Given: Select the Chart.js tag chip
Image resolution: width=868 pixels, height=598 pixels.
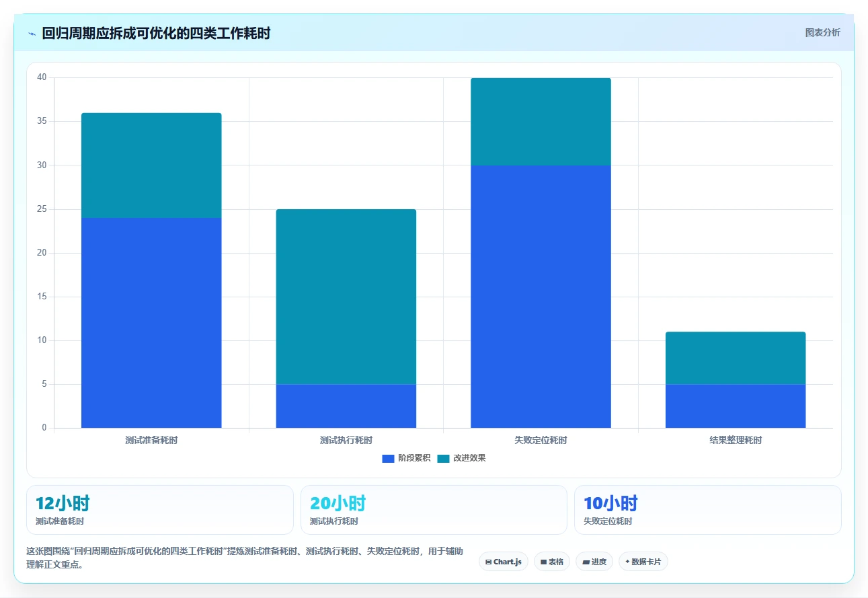Looking at the screenshot, I should click(504, 562).
